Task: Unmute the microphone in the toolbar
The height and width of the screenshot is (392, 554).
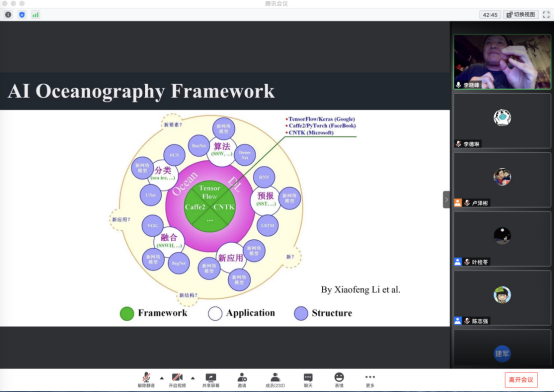Action: tap(146, 380)
